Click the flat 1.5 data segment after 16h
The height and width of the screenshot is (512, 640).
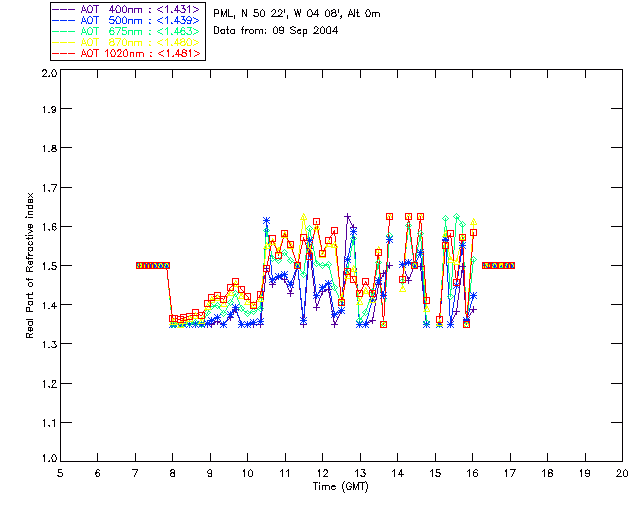[498, 265]
